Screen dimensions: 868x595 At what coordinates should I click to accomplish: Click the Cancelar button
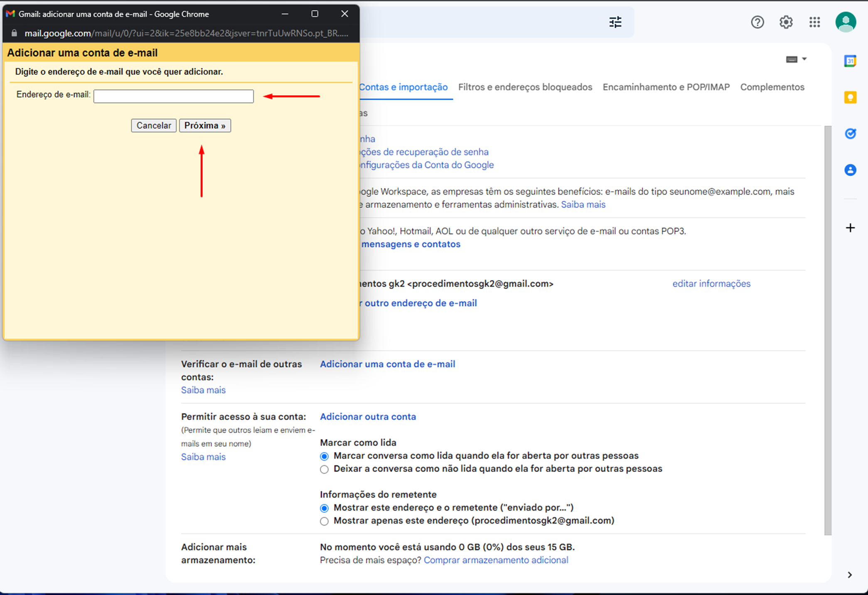(x=154, y=125)
